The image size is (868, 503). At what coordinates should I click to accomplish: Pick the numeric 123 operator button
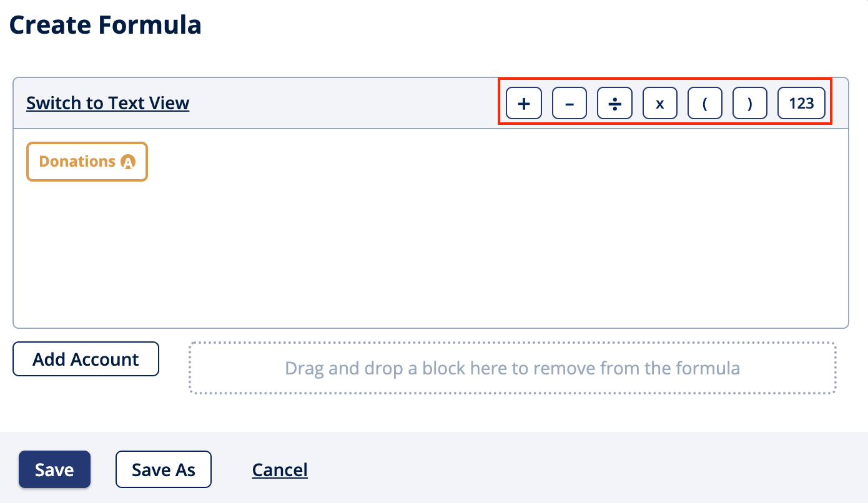[801, 103]
